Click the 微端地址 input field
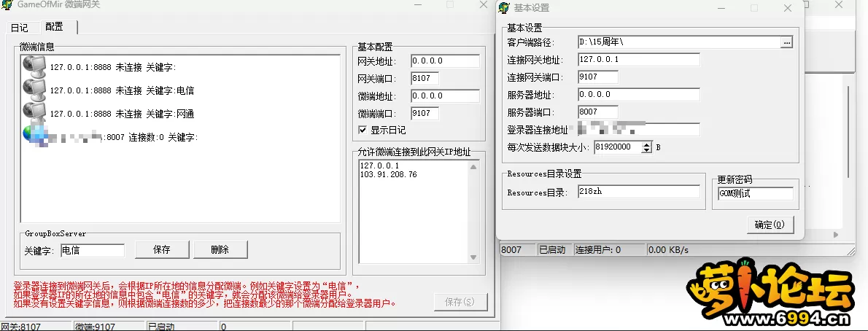This screenshot has height=331, width=868. coord(445,96)
